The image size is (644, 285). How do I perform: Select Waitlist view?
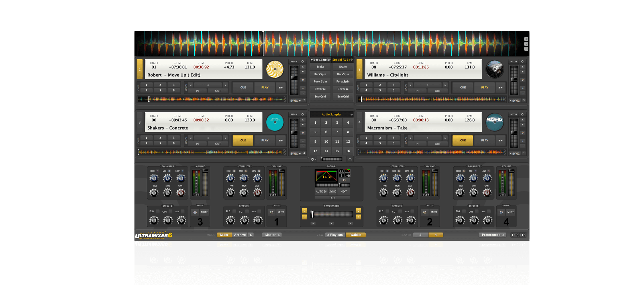tap(356, 235)
